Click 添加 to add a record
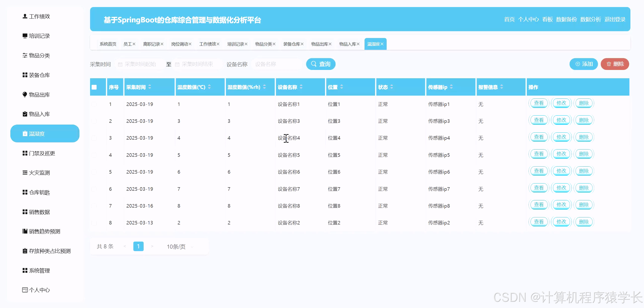Viewport: 644px width, 308px height. tap(584, 64)
